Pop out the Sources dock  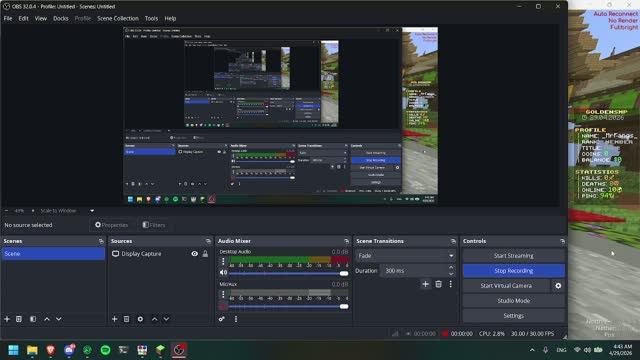208,241
